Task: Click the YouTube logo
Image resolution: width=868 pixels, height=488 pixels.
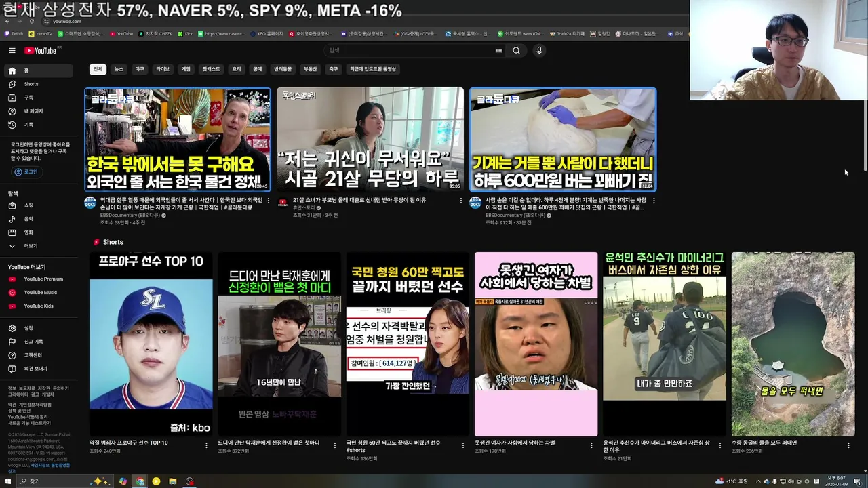Action: pyautogui.click(x=42, y=50)
